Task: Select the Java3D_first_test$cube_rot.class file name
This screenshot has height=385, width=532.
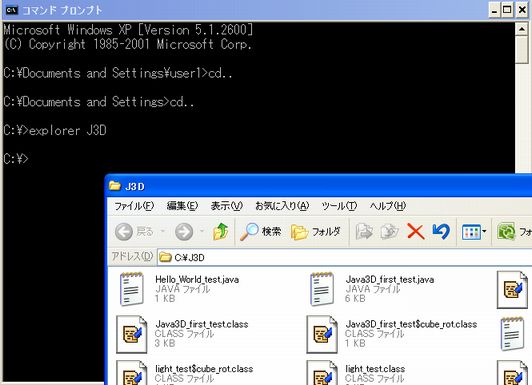Action: coord(411,324)
